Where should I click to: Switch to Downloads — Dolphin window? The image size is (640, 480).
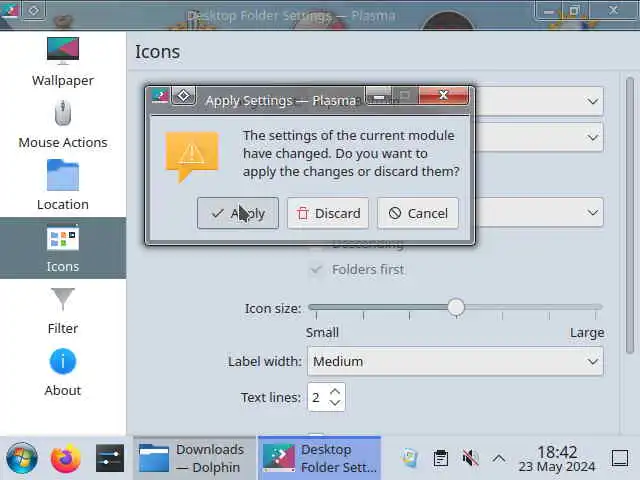coord(195,458)
